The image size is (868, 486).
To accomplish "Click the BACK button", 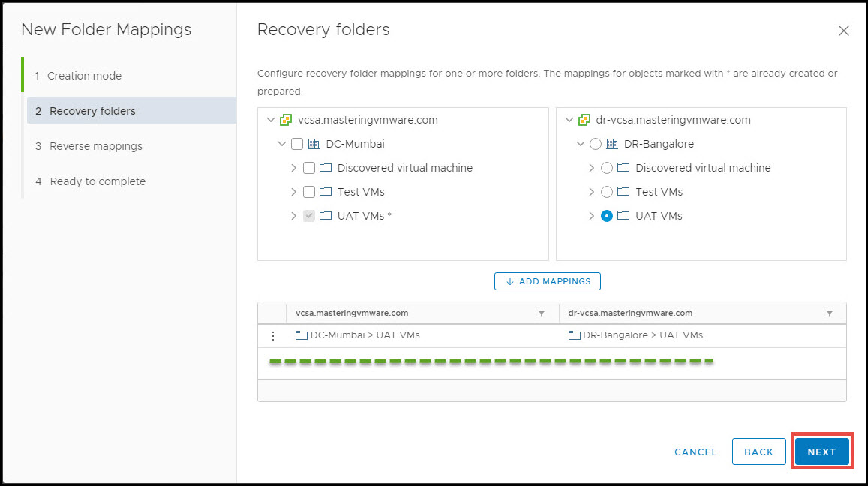I will tap(759, 451).
